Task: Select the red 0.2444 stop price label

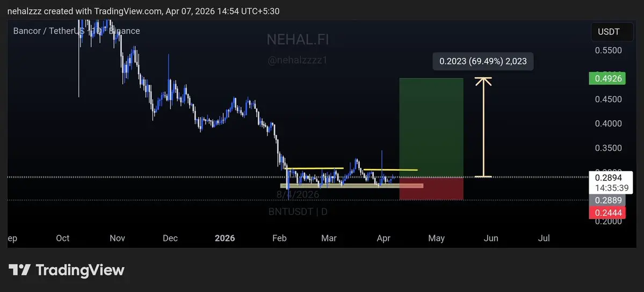Action: [607, 213]
